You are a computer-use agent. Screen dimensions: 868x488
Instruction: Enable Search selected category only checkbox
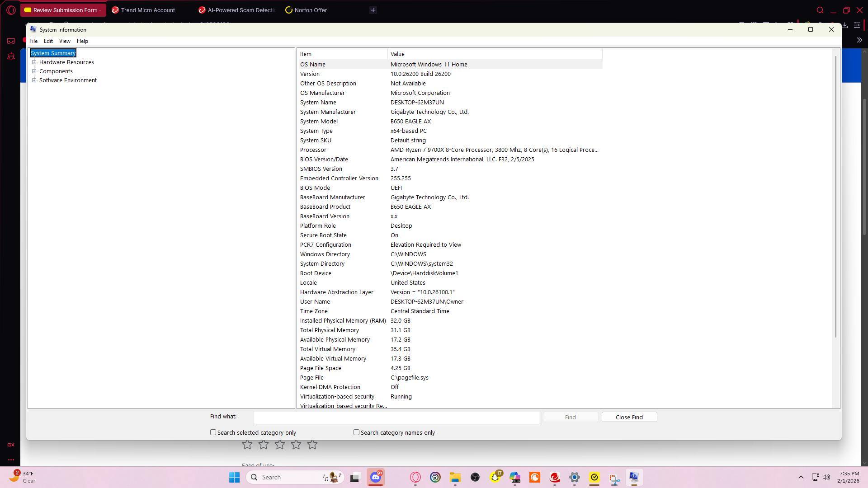point(213,432)
